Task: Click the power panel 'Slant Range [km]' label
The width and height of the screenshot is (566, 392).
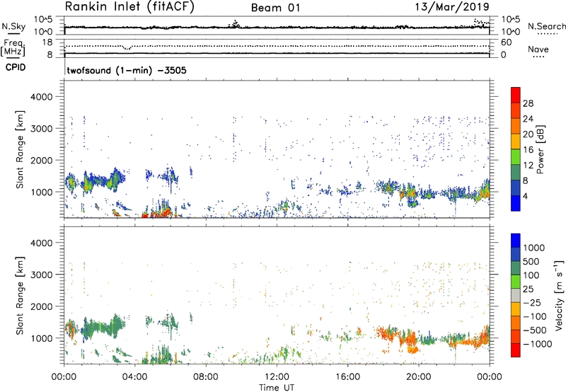Action: pos(20,149)
